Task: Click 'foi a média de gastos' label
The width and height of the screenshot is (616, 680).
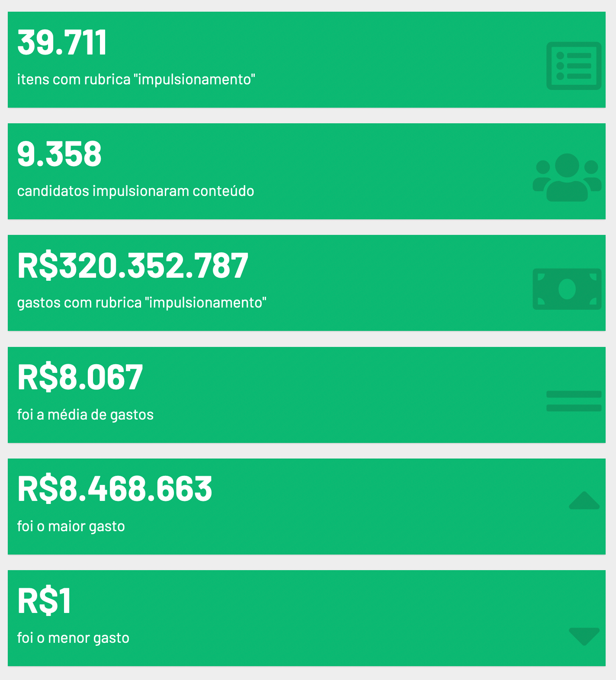Action: (85, 415)
